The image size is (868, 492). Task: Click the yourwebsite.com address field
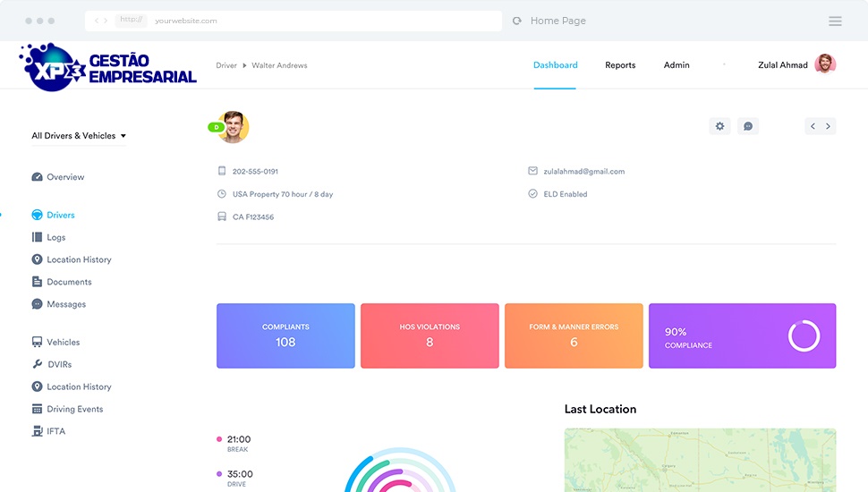click(x=294, y=21)
